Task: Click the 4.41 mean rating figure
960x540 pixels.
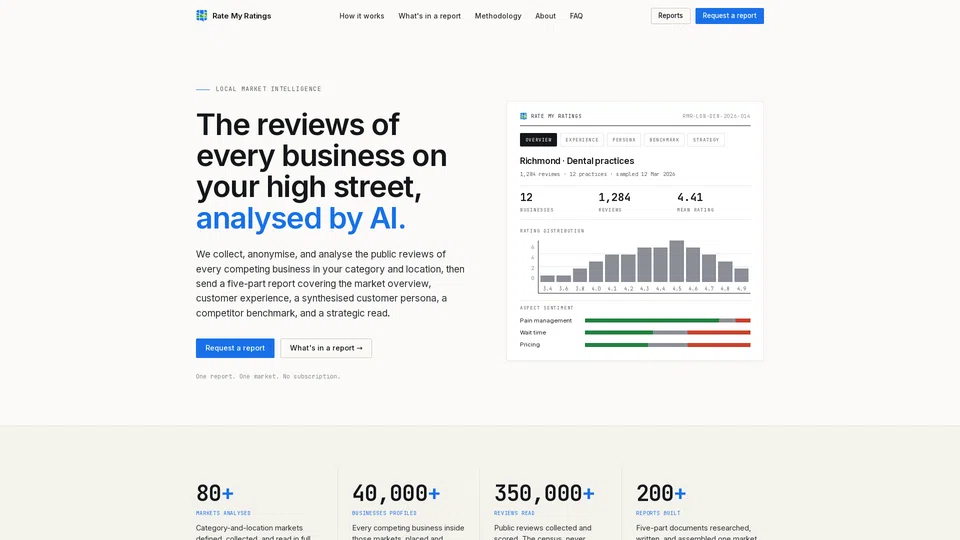Action: [690, 197]
